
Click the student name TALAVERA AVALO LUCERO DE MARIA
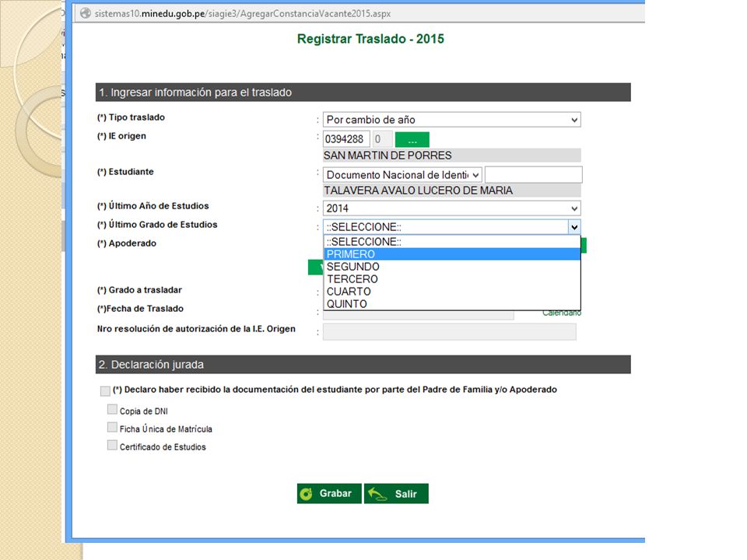[x=419, y=191]
